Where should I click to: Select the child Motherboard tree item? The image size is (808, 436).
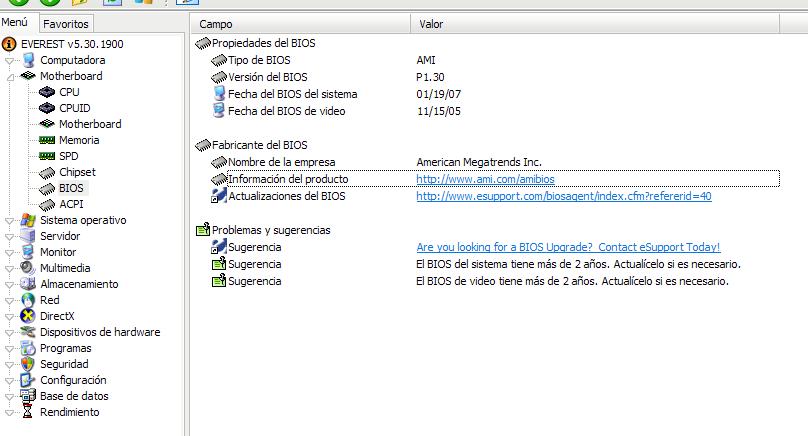coord(90,124)
